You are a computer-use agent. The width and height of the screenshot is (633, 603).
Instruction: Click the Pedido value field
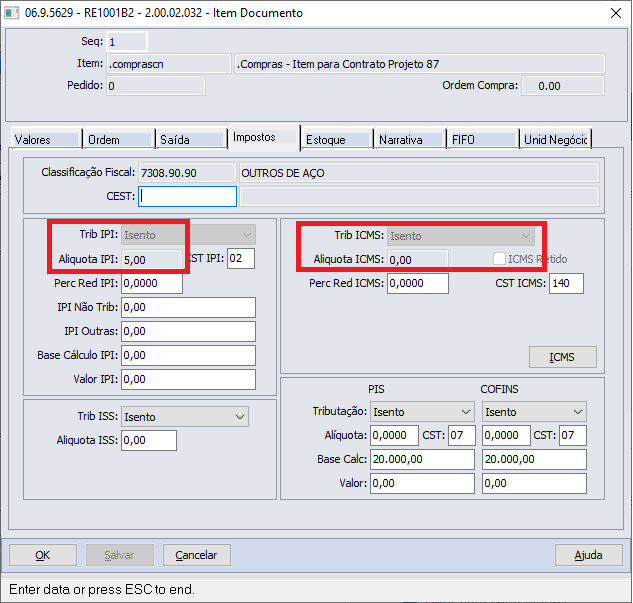pyautogui.click(x=155, y=86)
